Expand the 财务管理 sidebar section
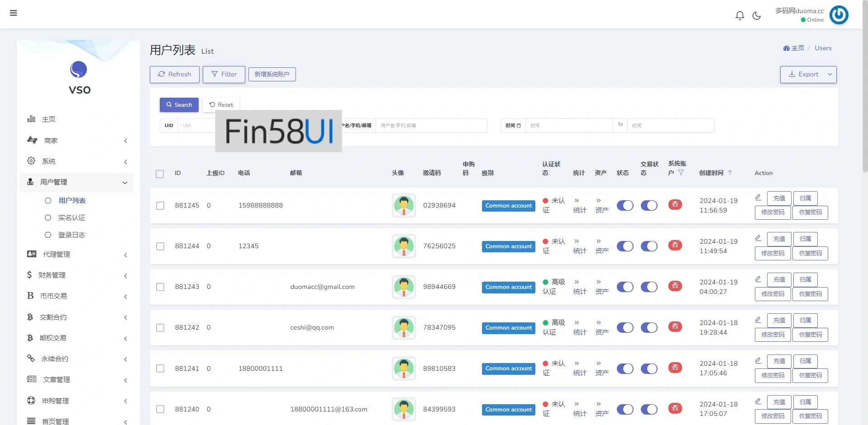Image resolution: width=868 pixels, height=425 pixels. pos(77,275)
